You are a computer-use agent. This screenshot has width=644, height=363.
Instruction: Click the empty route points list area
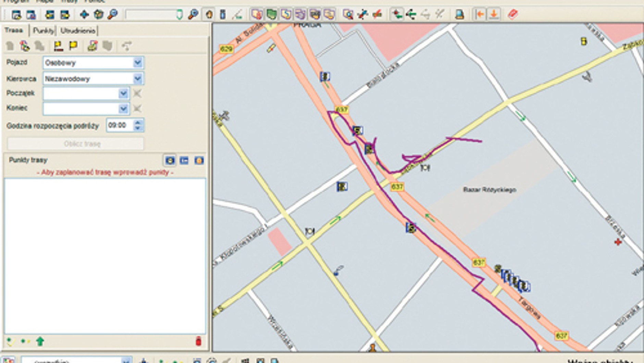(105, 256)
